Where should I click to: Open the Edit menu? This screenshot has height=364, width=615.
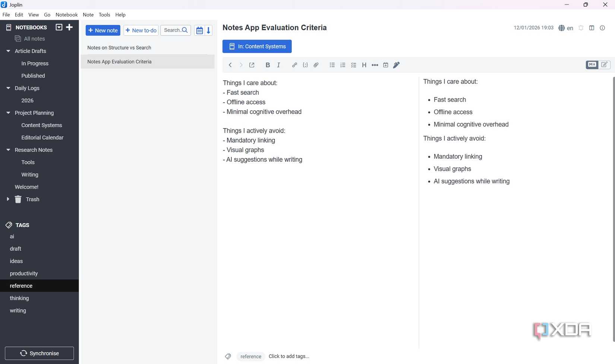click(x=19, y=15)
